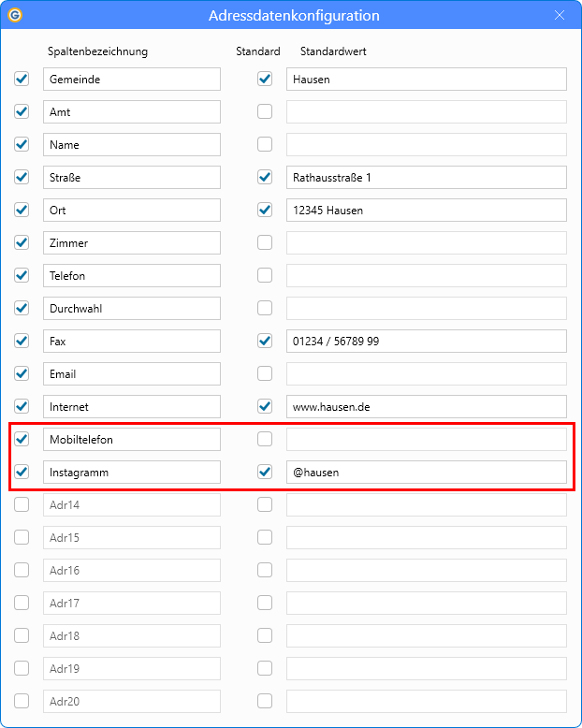
Task: Click the Hausen default value field
Action: point(426,80)
